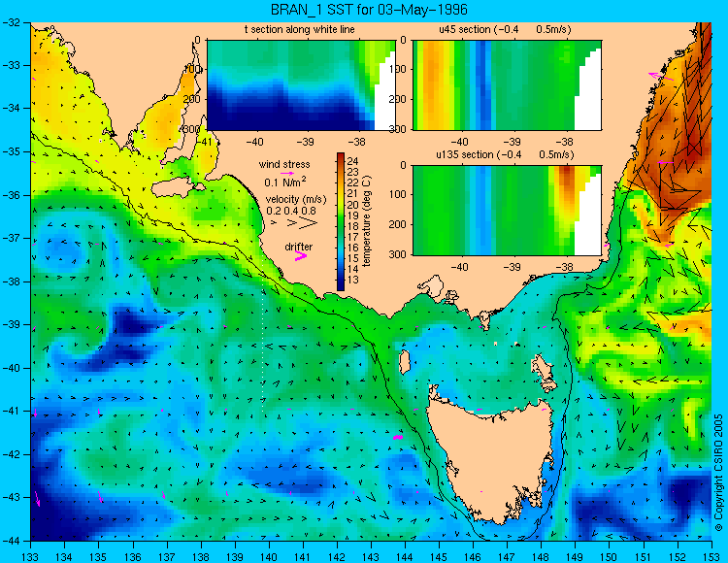Click the 'temperature (deg C)' label
The width and height of the screenshot is (728, 563).
(368, 221)
